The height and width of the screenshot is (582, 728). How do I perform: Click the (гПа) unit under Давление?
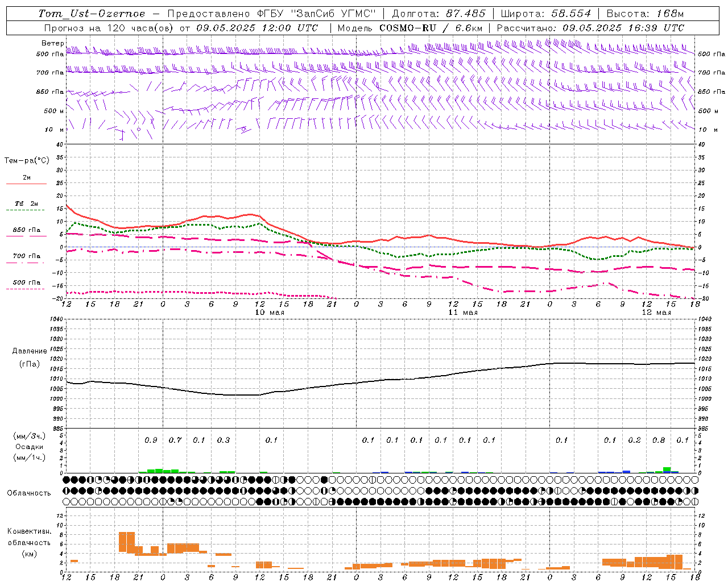pyautogui.click(x=30, y=364)
